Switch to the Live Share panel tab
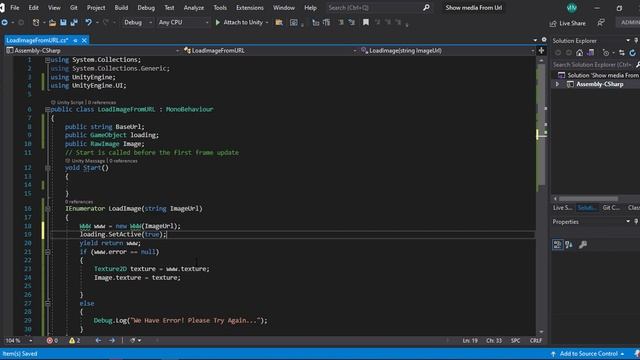The image size is (640, 360). (x=562, y=208)
